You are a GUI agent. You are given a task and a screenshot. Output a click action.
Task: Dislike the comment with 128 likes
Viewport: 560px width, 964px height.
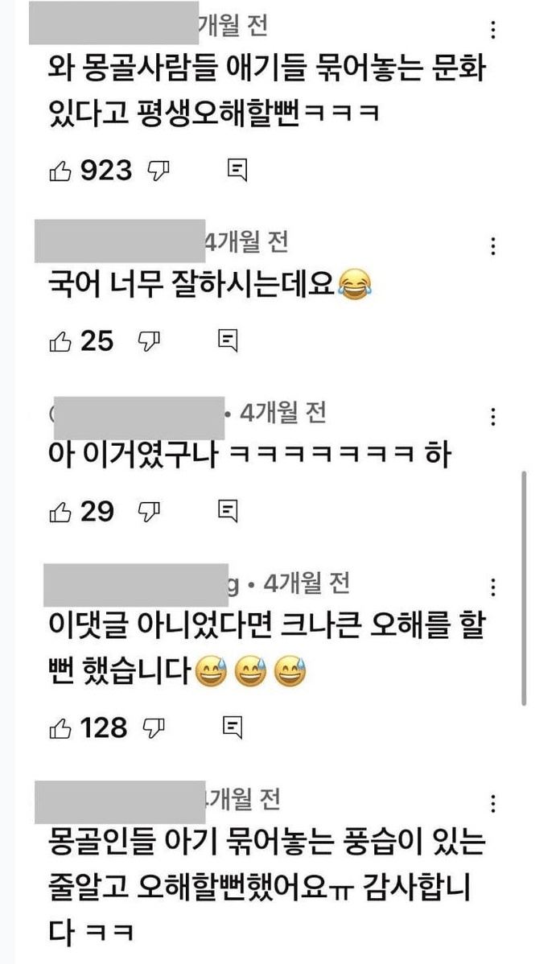154,729
